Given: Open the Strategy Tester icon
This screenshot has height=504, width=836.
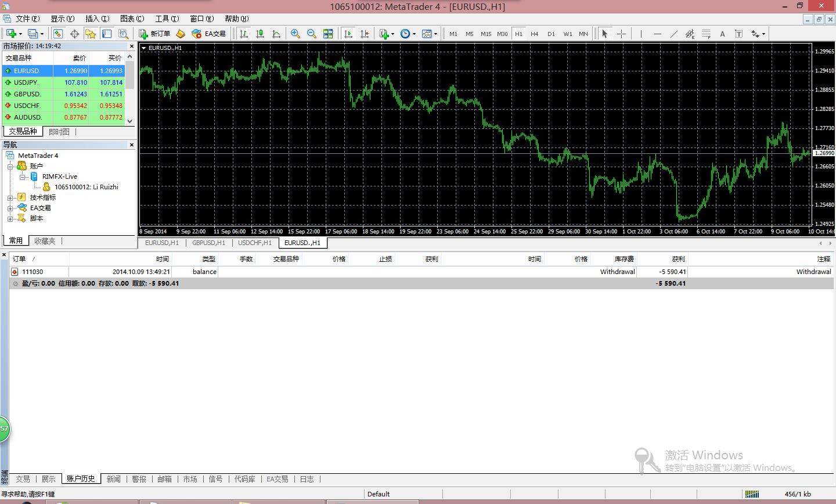Looking at the screenshot, I should [x=123, y=34].
